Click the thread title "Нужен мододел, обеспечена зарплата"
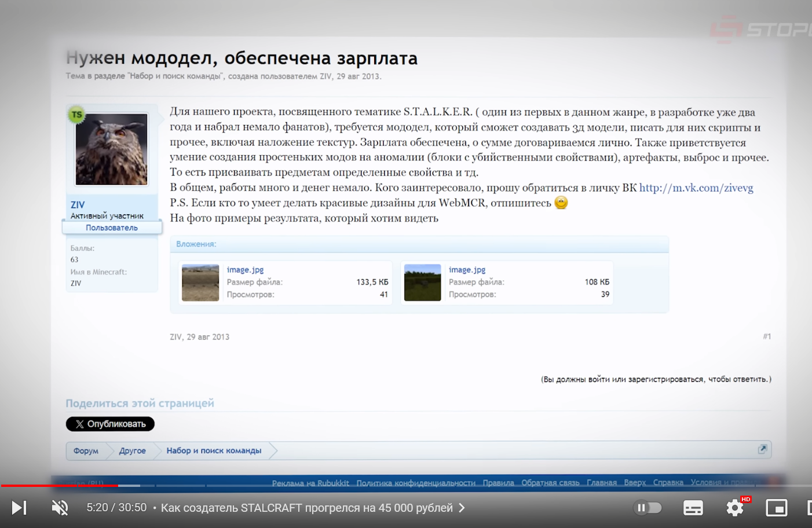This screenshot has height=528, width=812. 242,58
